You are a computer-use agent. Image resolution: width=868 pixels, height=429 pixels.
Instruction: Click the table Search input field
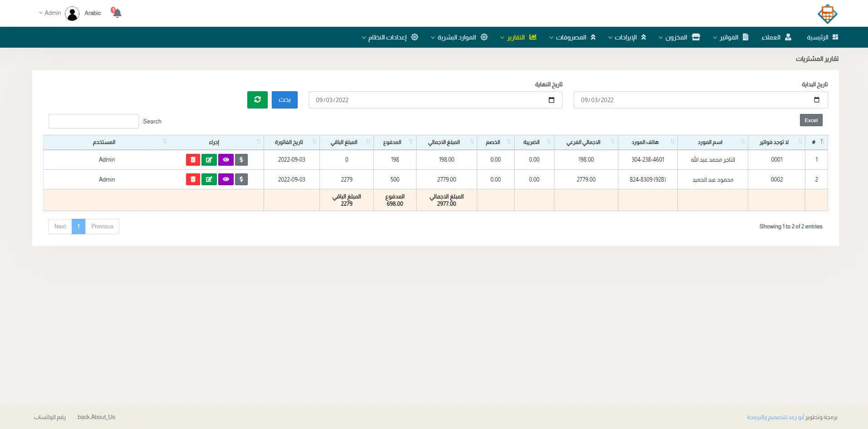(x=93, y=121)
